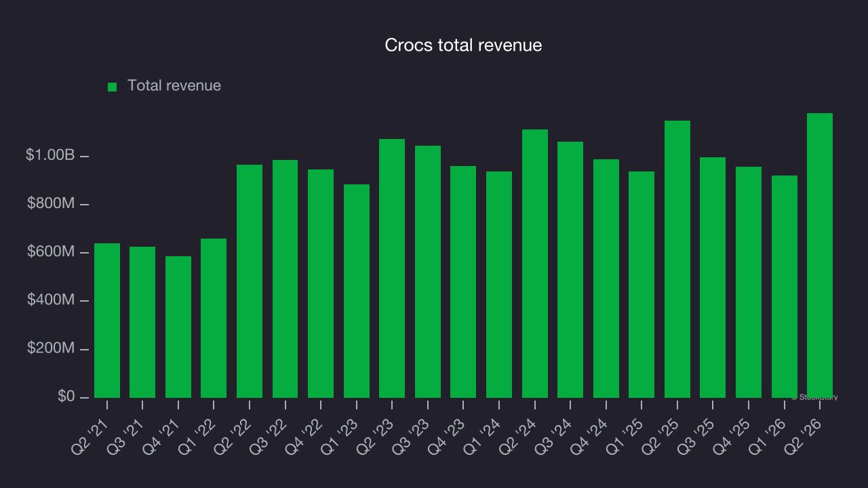The width and height of the screenshot is (868, 488).
Task: Select the "Crocs total revenue" chart title
Action: pyautogui.click(x=463, y=45)
